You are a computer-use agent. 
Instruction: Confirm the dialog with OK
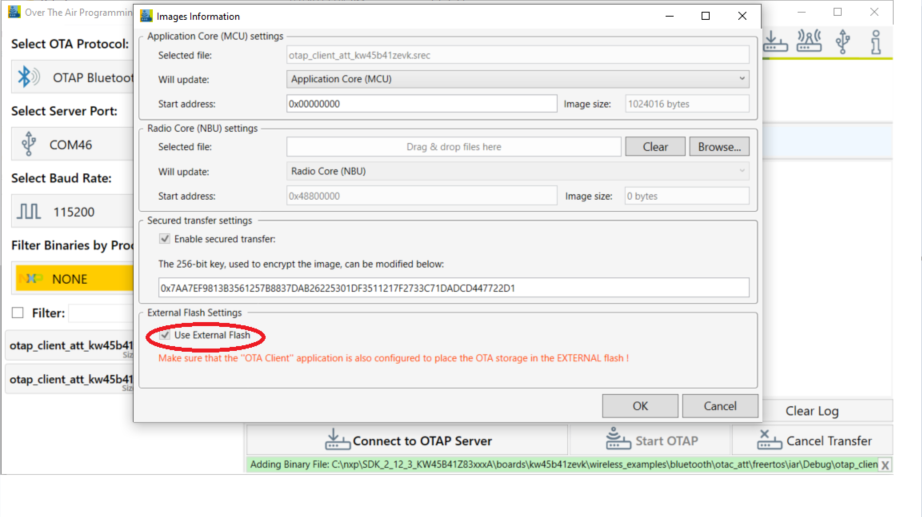[640, 406]
